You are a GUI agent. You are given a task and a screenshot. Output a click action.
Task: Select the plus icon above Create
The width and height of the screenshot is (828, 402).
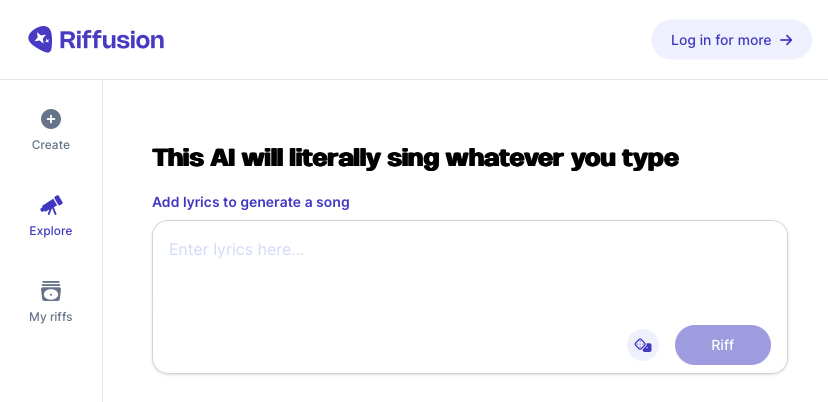pos(51,119)
